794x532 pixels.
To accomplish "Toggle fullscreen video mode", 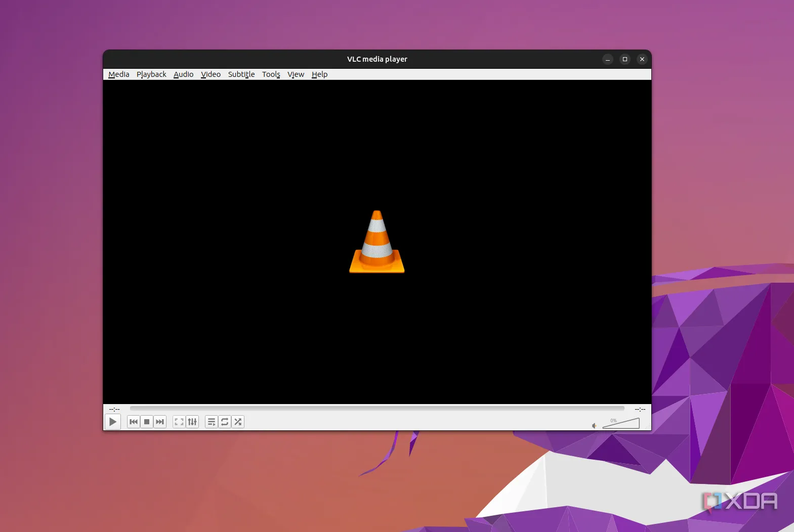I will click(x=179, y=422).
